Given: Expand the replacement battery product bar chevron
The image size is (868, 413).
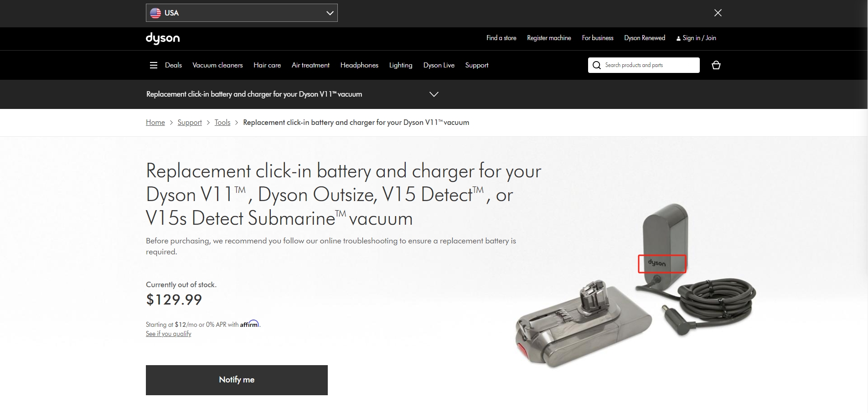Looking at the screenshot, I should [x=434, y=94].
